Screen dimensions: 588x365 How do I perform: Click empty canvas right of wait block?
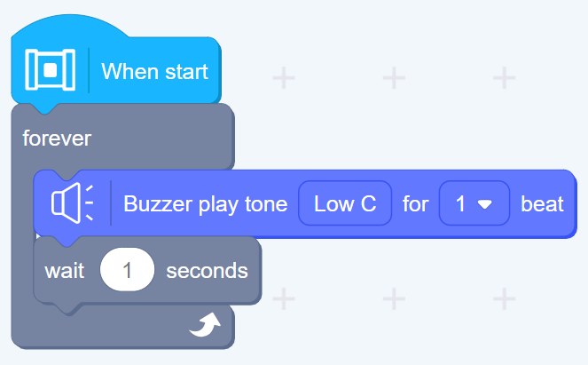394,299
